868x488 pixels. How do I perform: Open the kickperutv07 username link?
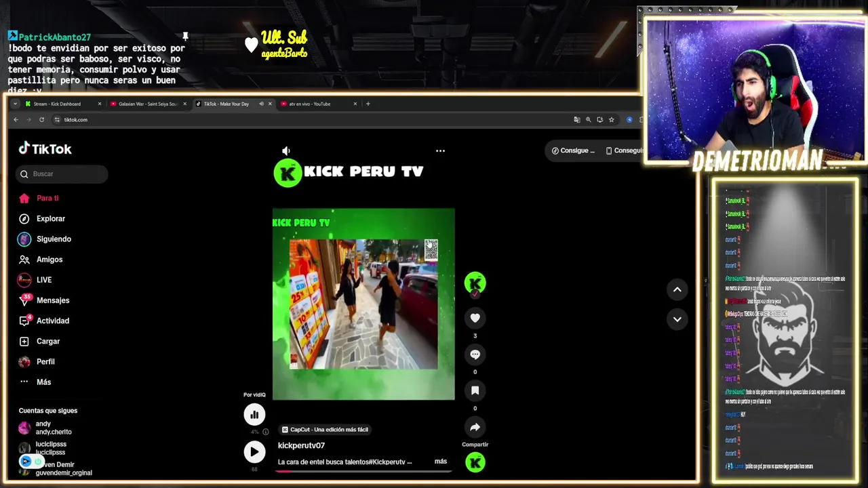pyautogui.click(x=301, y=445)
